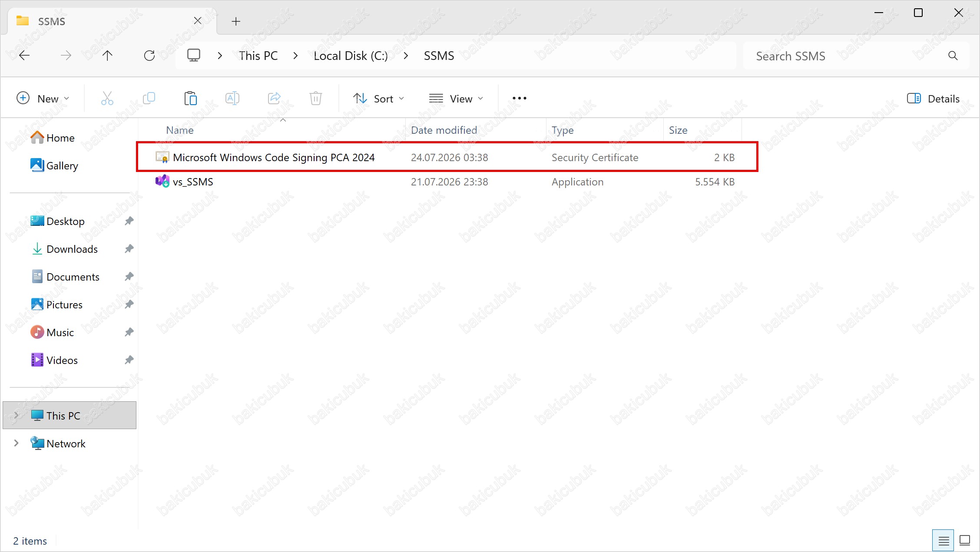Unpin Documents from Quick access

coord(129,277)
